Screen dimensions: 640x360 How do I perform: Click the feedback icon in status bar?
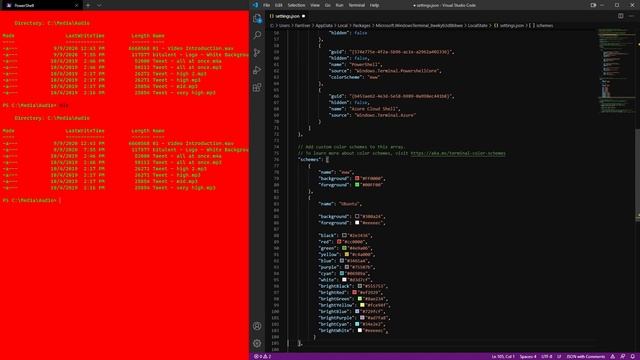pyautogui.click(x=622, y=356)
